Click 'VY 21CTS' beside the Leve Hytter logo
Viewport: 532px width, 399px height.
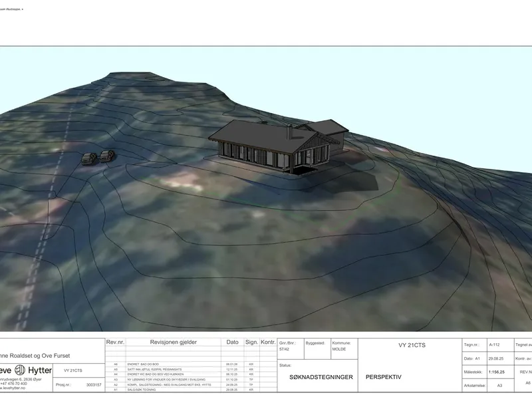tap(73, 370)
